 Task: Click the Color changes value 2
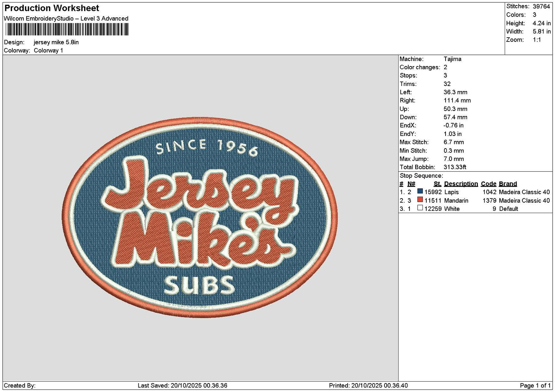pos(446,67)
